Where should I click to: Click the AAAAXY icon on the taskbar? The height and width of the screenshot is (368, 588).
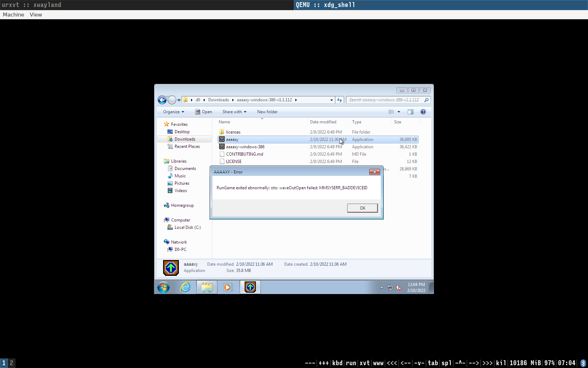(x=250, y=287)
